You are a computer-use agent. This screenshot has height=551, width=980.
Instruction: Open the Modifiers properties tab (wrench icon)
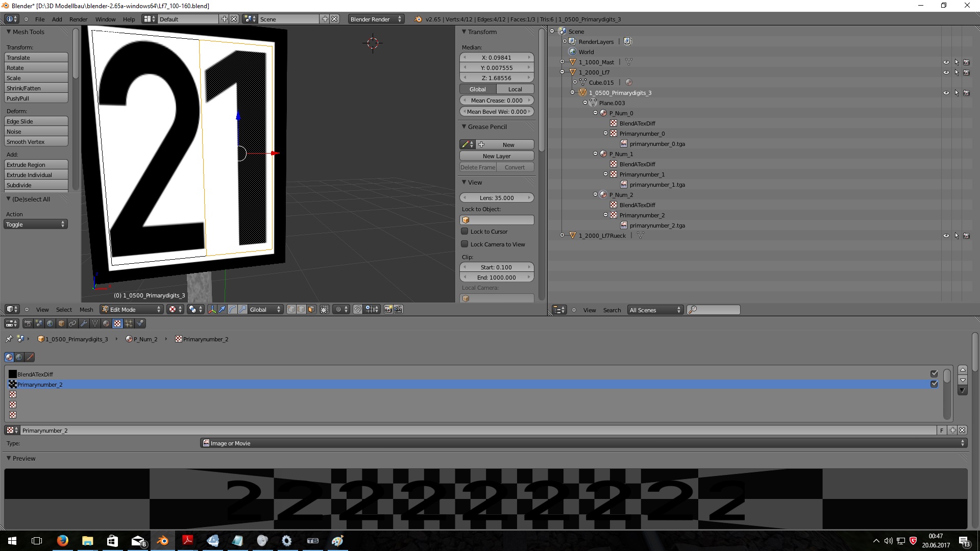(84, 323)
